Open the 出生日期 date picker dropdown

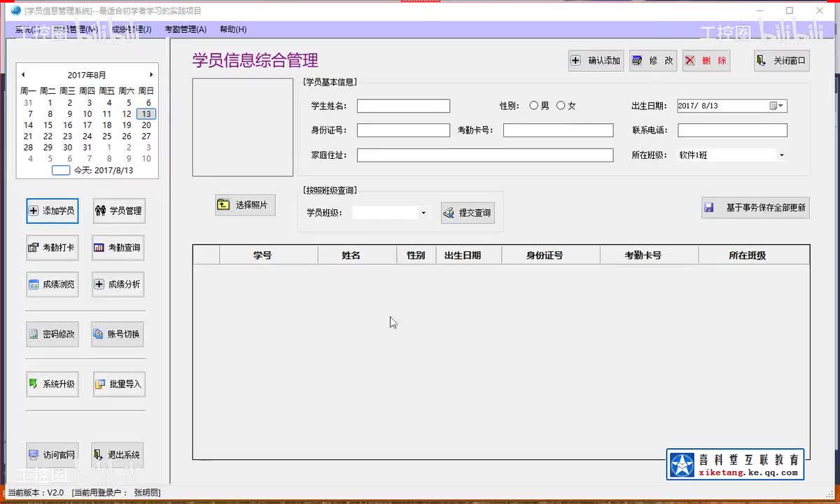(778, 106)
